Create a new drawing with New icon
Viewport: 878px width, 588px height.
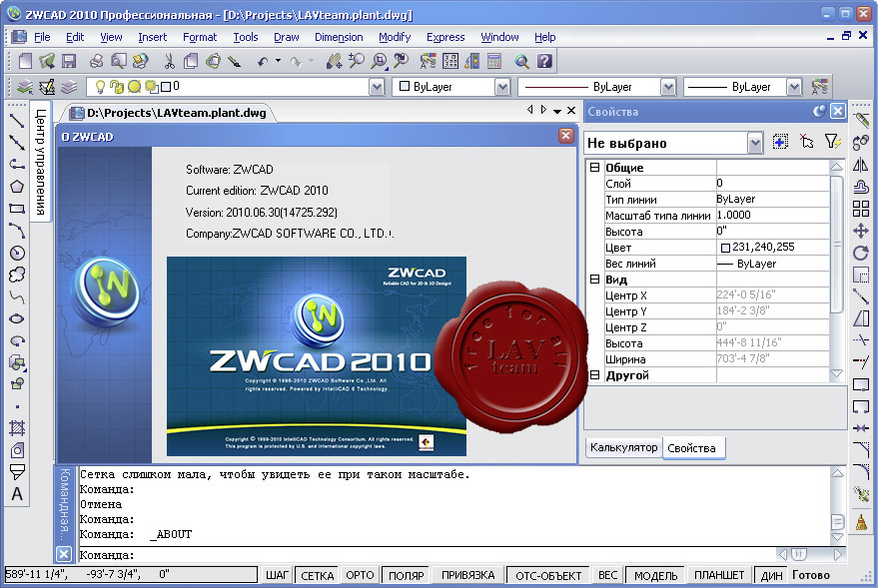[25, 61]
